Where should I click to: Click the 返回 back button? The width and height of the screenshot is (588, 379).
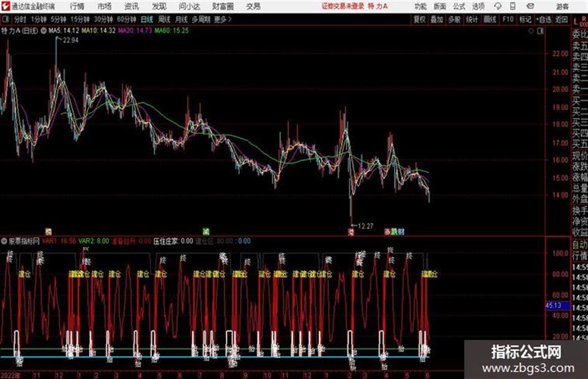561,19
